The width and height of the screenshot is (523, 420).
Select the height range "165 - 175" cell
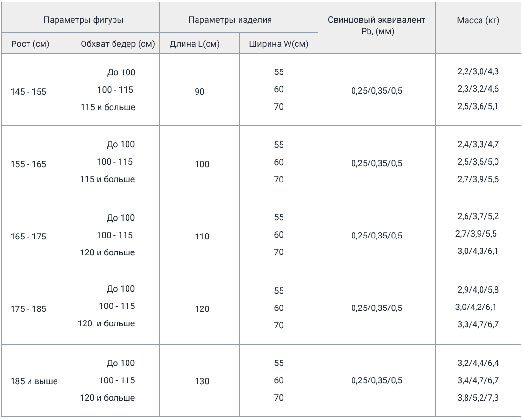[x=28, y=237]
